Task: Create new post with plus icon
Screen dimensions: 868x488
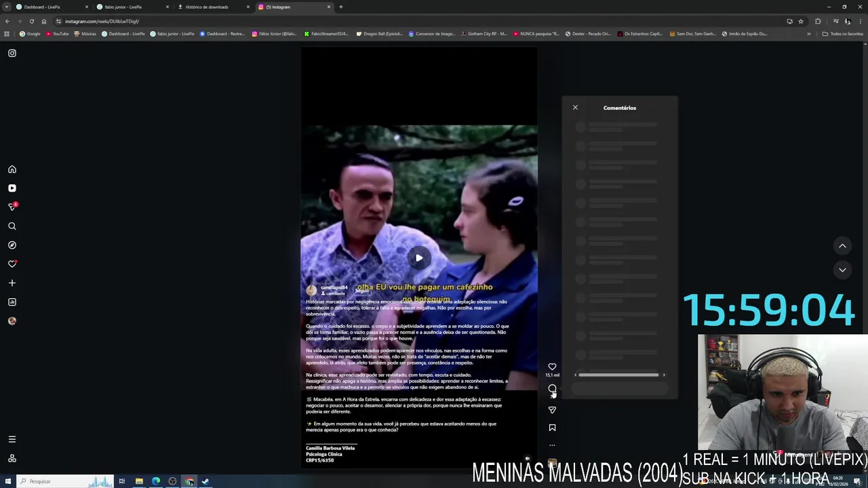Action: pyautogui.click(x=12, y=283)
